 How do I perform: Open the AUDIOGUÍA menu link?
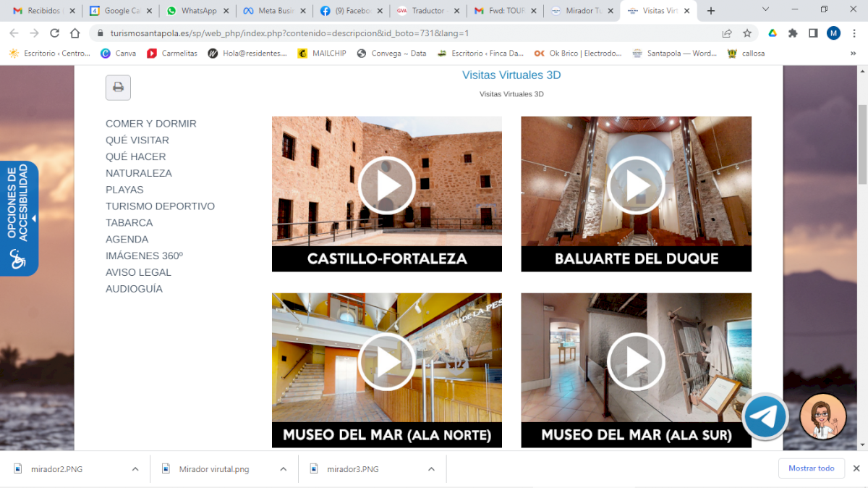tap(134, 289)
